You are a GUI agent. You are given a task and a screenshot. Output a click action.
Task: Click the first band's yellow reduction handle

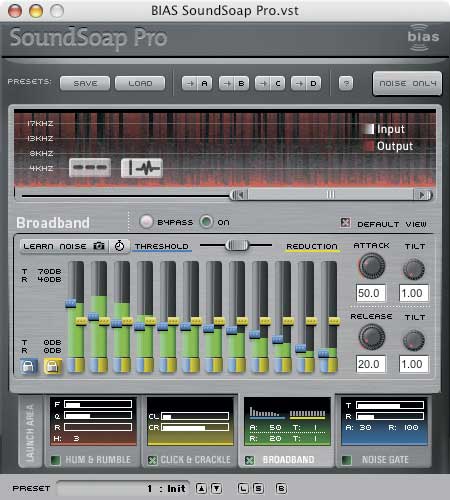[x=81, y=321]
